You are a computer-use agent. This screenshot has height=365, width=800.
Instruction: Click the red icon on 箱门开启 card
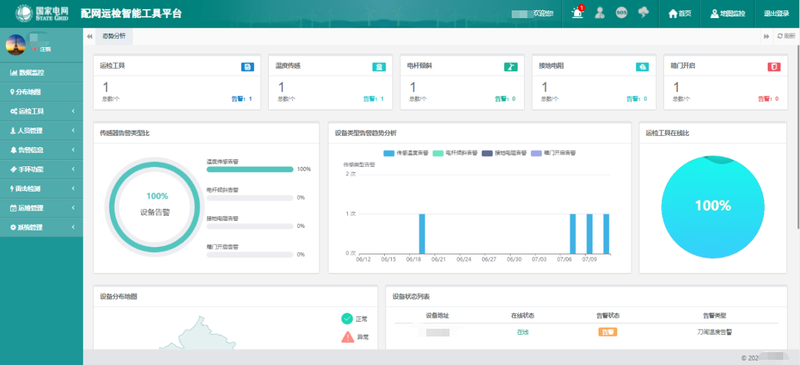click(774, 66)
